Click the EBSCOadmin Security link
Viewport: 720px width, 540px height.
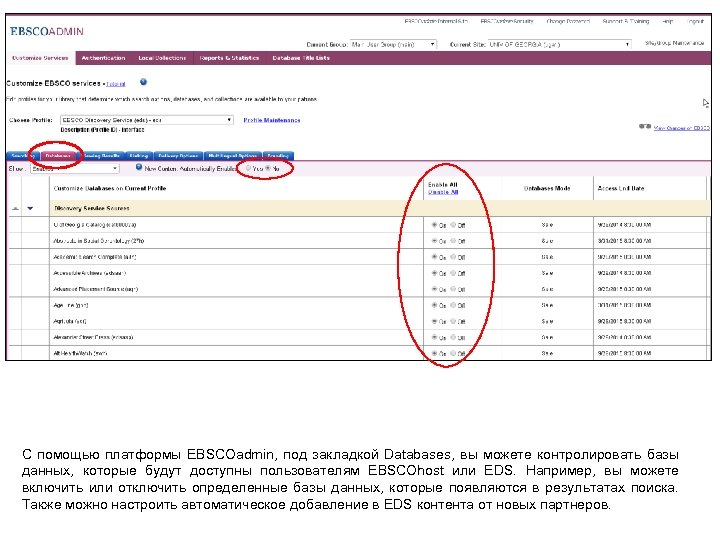click(x=507, y=21)
